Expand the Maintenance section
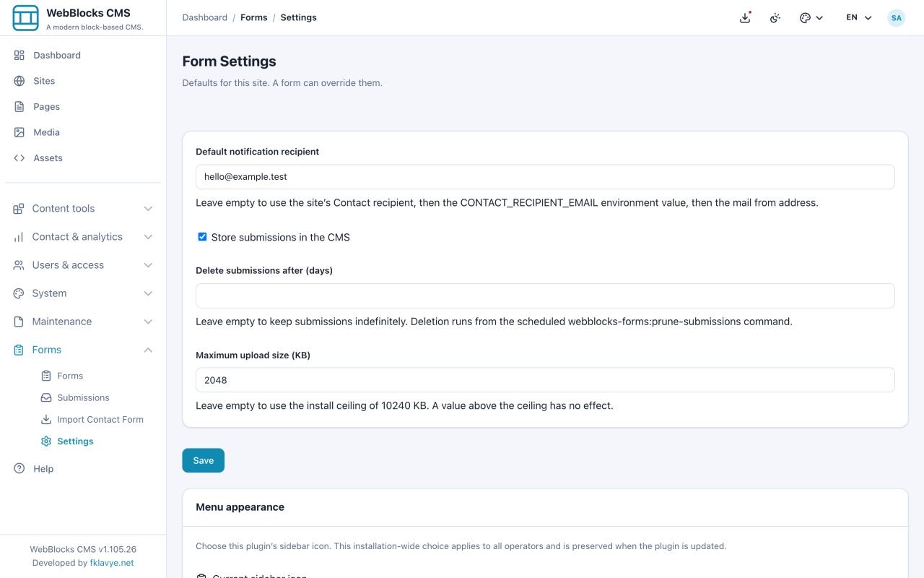This screenshot has width=924, height=578. (x=83, y=321)
